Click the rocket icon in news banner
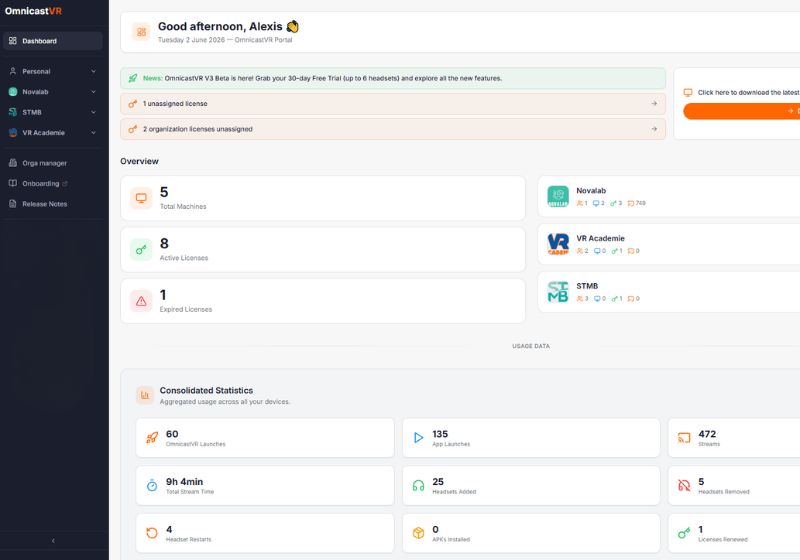Image resolution: width=800 pixels, height=560 pixels. (x=133, y=78)
